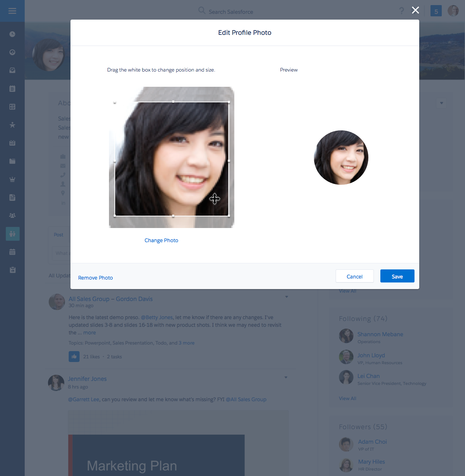Click the search magnifier icon
Image resolution: width=465 pixels, height=476 pixels.
tap(202, 11)
